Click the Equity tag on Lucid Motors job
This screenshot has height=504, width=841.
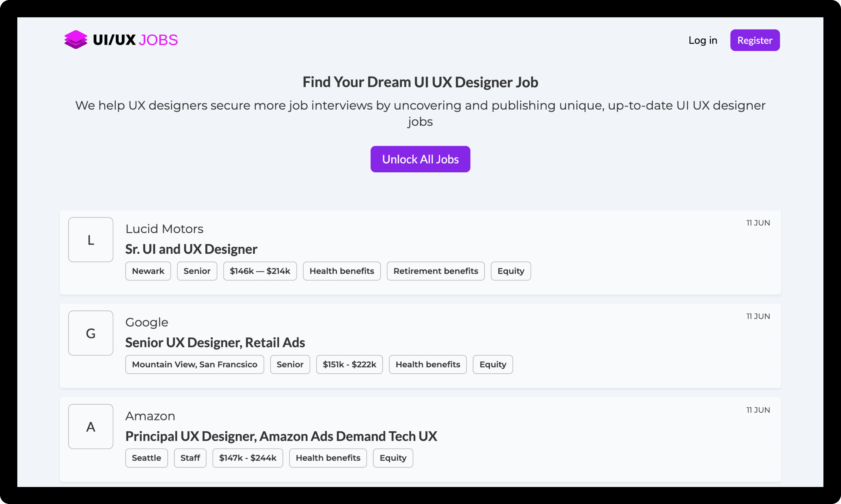[511, 271]
